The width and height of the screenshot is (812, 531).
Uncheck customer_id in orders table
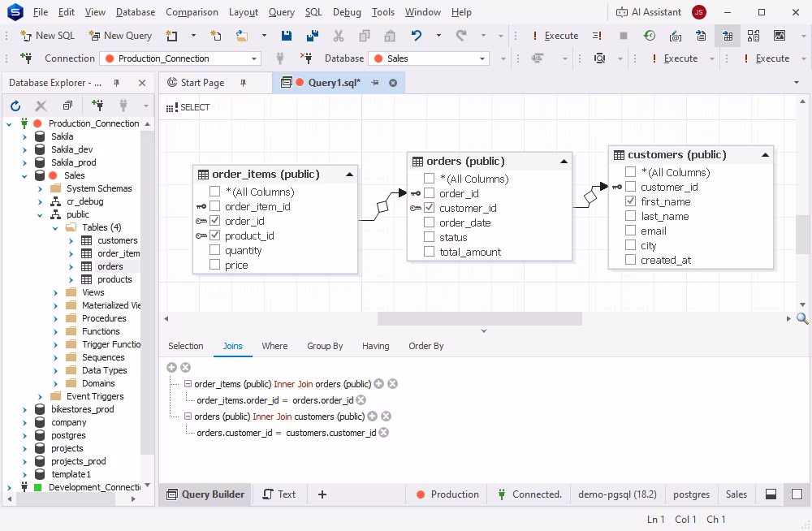(x=430, y=208)
